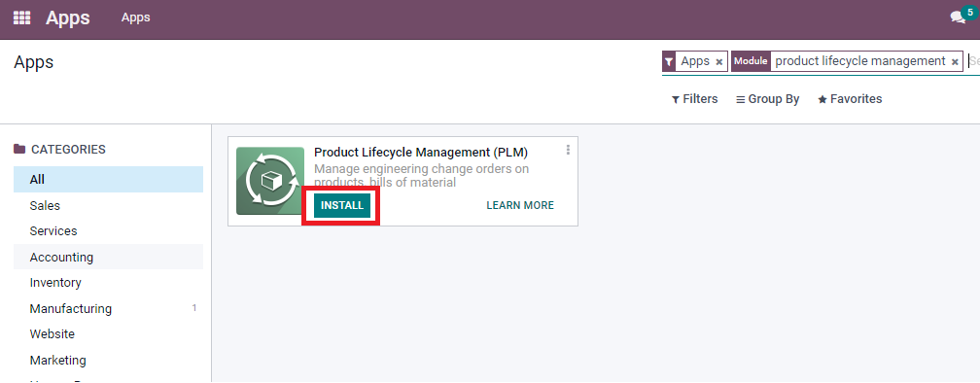Open the Group By dropdown
This screenshot has height=383, width=980.
[767, 99]
